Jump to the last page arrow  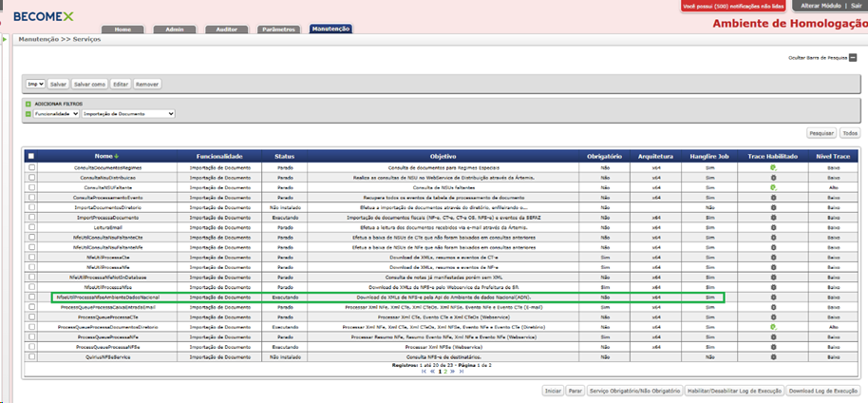[461, 372]
